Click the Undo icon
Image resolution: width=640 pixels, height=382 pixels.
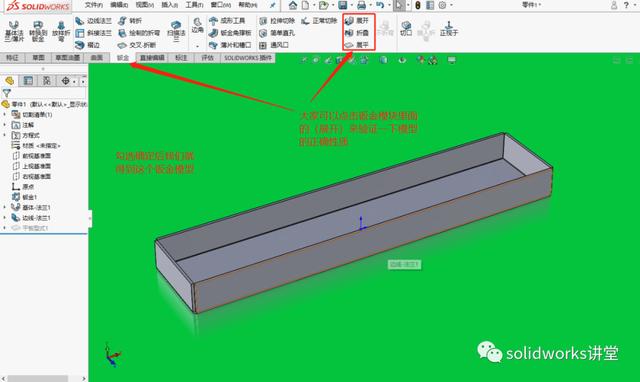pos(380,5)
